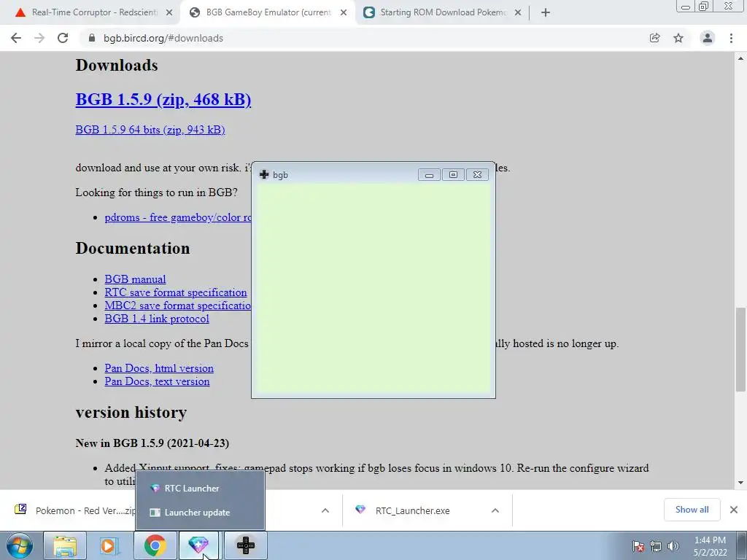The image size is (747, 560).
Task: Open the Windows Start menu
Action: point(20,545)
